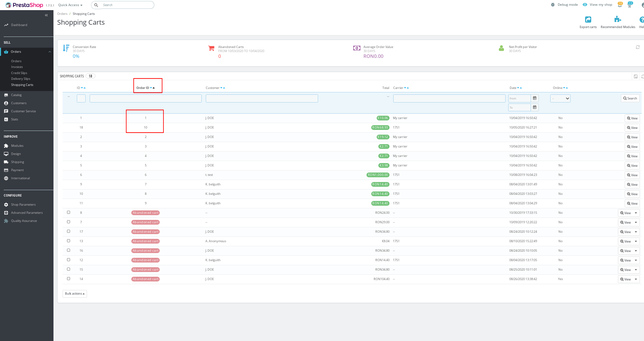Open Invoices submenu item
Viewport: 644px width, 341px height.
[x=17, y=67]
